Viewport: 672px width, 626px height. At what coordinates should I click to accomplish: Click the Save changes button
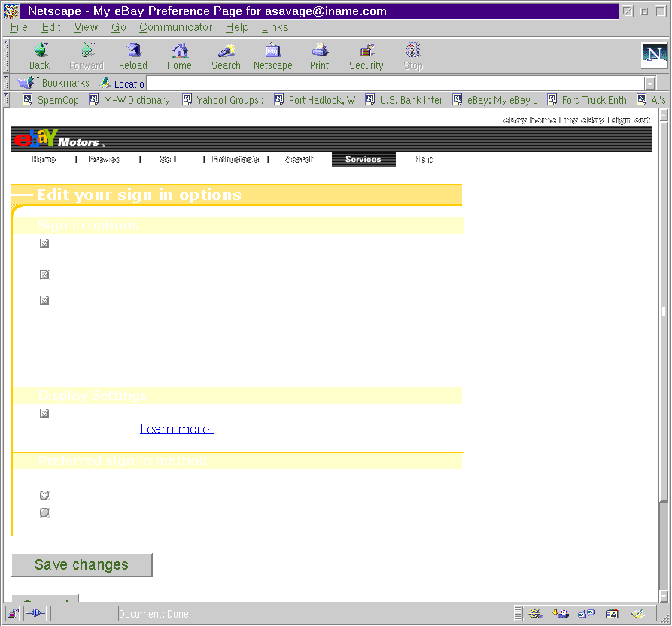coord(81,565)
